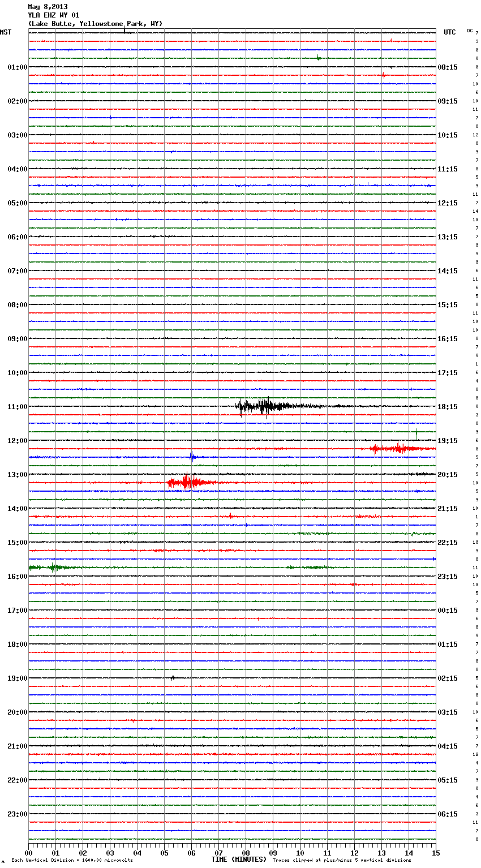Image resolution: width=481 pixels, height=868 pixels.
Task: Click the MST time label "19:00"
Action: coord(18,678)
